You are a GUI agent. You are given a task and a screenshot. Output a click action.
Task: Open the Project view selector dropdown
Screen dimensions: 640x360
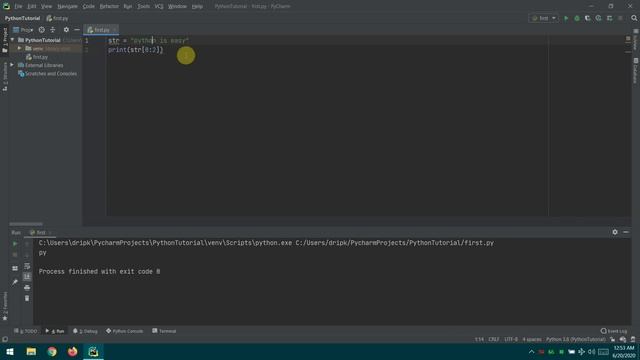point(23,30)
